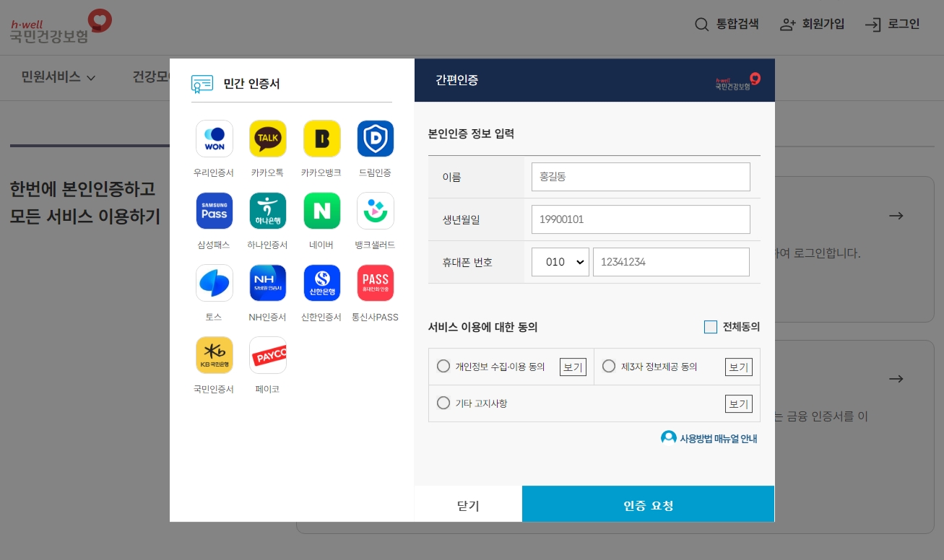Click the upper right arrow on background card
Image resolution: width=944 pixels, height=560 pixels.
pyautogui.click(x=896, y=216)
